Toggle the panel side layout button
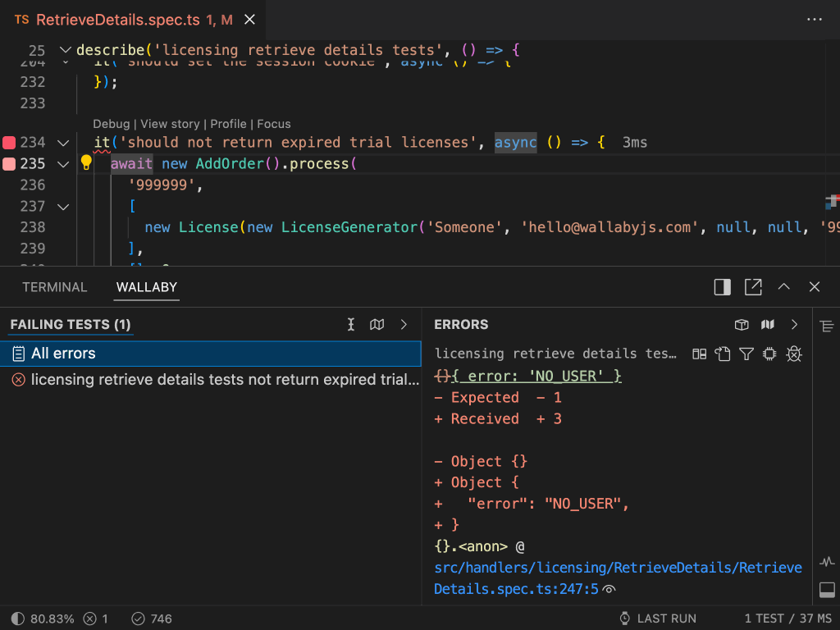This screenshot has width=840, height=630. click(x=722, y=287)
